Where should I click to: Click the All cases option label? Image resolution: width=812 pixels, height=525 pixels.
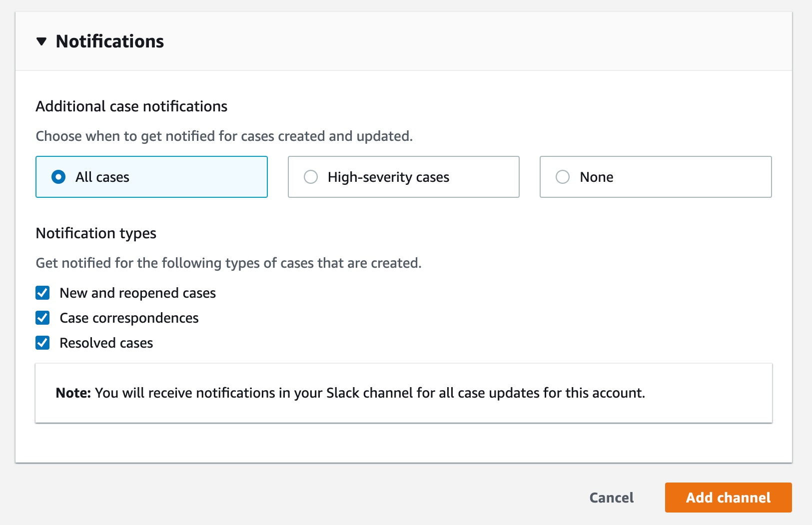pos(102,177)
